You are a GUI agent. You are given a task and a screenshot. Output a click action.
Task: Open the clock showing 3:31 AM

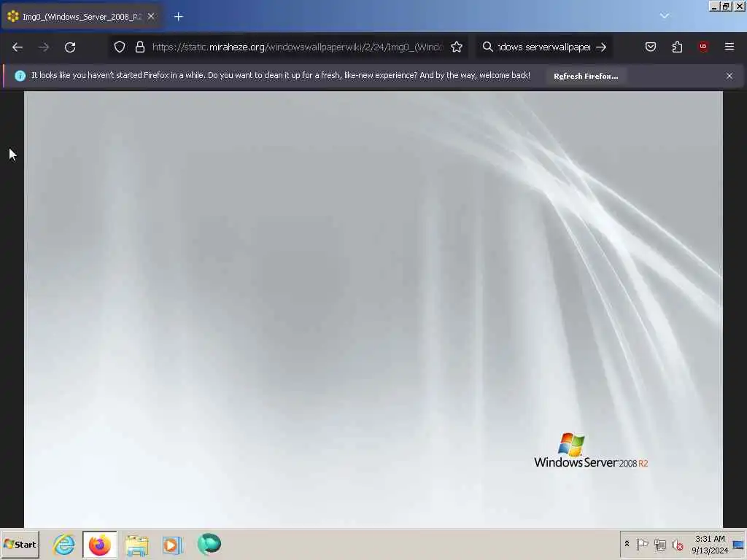710,545
